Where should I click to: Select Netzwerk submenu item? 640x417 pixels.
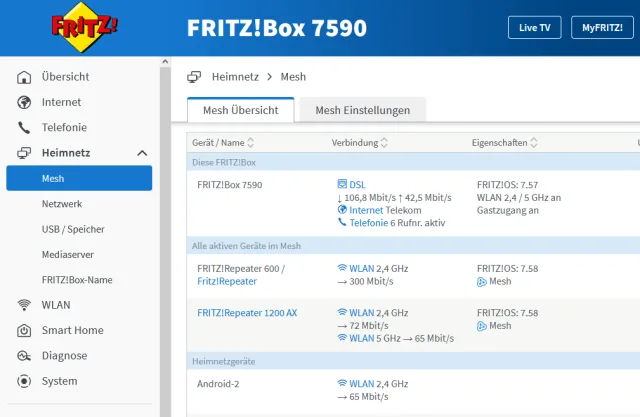(62, 204)
